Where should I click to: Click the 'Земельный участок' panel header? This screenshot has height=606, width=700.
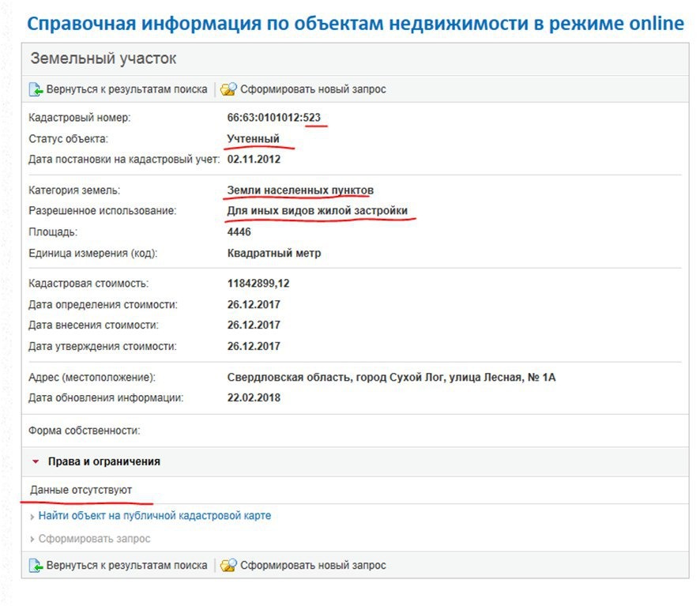103,59
